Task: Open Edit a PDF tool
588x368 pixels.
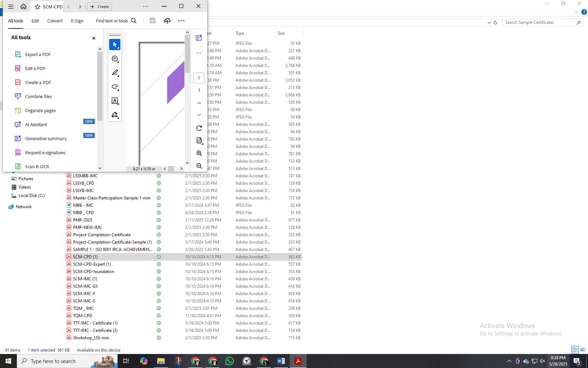Action: 35,68
